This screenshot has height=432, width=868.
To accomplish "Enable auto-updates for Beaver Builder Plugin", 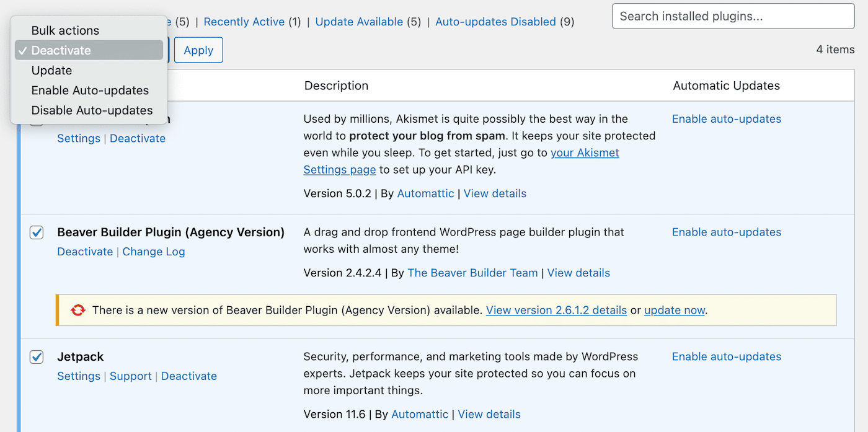I will click(726, 232).
